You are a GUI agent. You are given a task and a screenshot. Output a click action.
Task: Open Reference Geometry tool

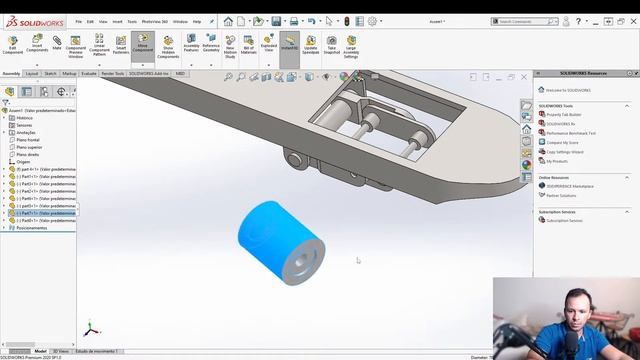point(211,43)
